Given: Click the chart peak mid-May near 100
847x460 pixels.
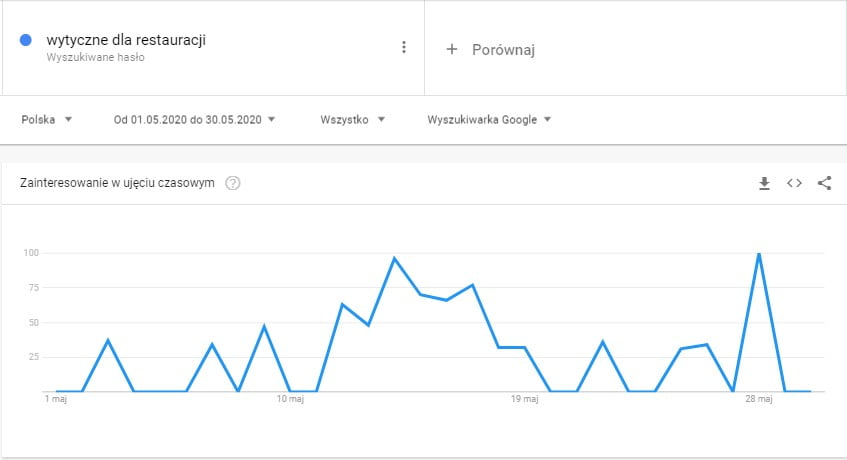Looking at the screenshot, I should click(394, 258).
